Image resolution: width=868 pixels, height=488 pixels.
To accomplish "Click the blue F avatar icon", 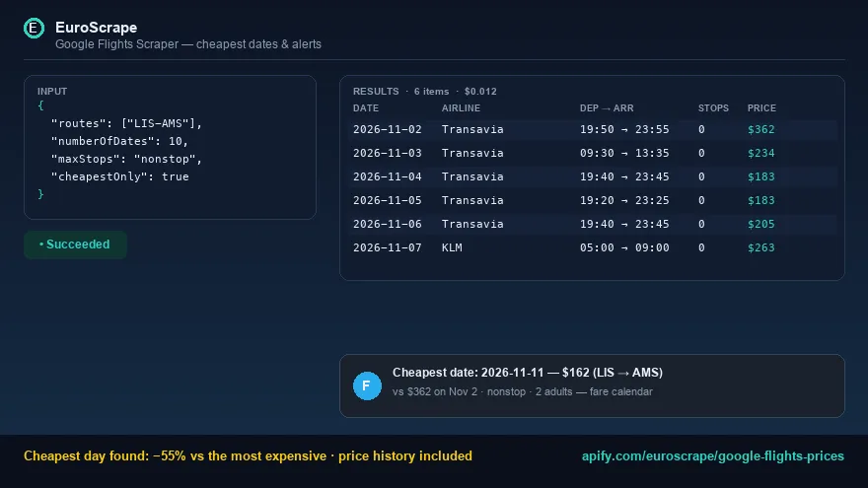I will [x=367, y=385].
